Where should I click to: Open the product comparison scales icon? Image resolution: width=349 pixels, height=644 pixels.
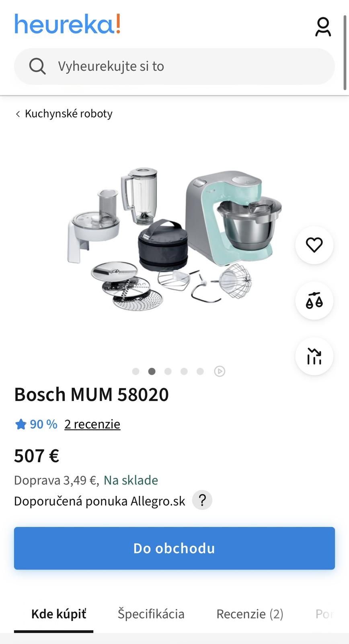coord(314,301)
